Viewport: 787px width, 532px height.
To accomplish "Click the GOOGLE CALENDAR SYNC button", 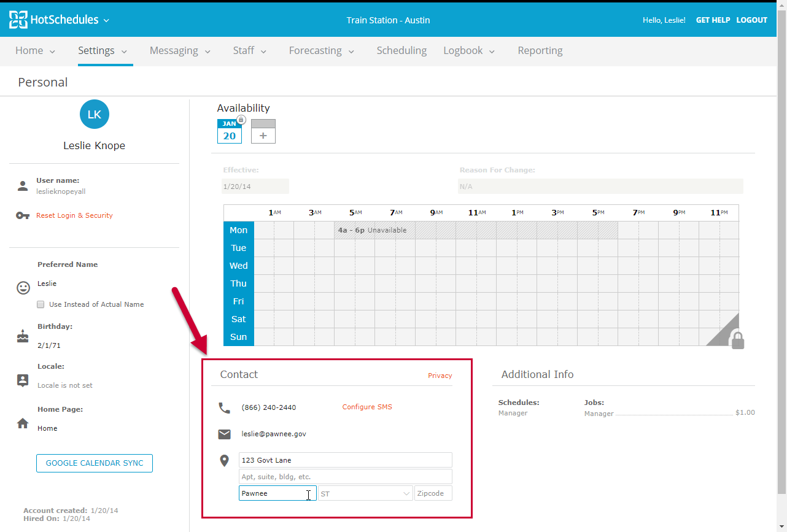I will click(x=94, y=463).
